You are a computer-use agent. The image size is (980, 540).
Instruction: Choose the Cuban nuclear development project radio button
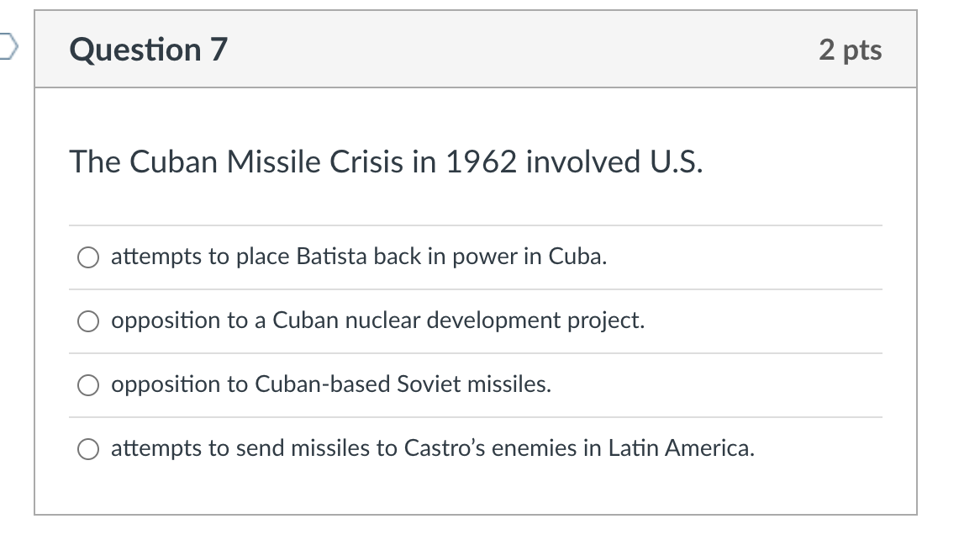click(88, 321)
